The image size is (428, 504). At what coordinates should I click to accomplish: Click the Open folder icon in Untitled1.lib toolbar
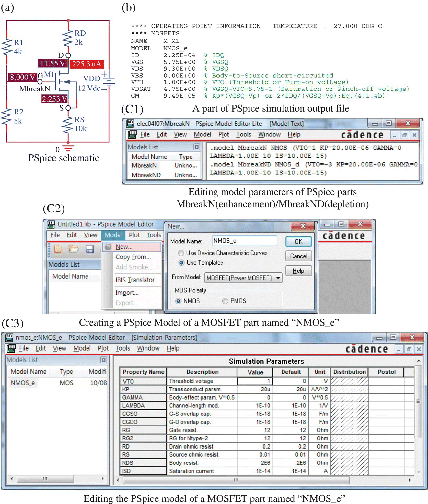coord(74,249)
